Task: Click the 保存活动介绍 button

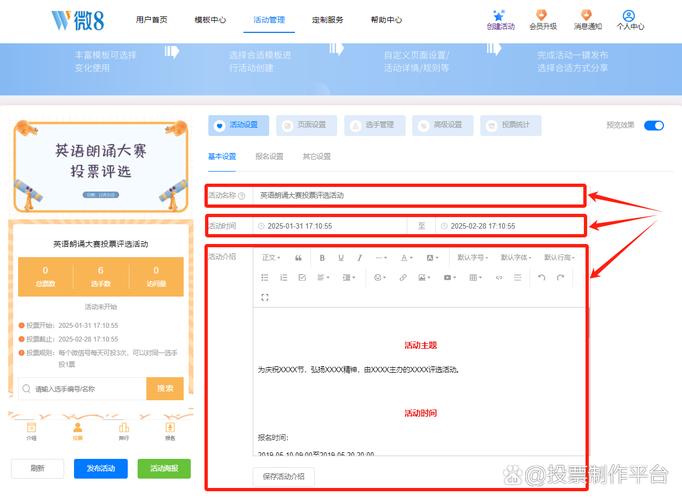Action: pyautogui.click(x=284, y=476)
